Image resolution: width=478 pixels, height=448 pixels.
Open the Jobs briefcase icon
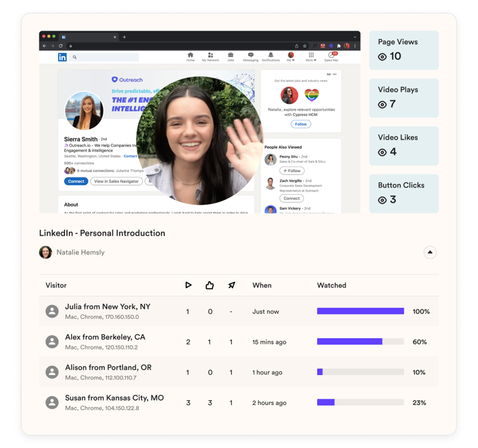[231, 57]
